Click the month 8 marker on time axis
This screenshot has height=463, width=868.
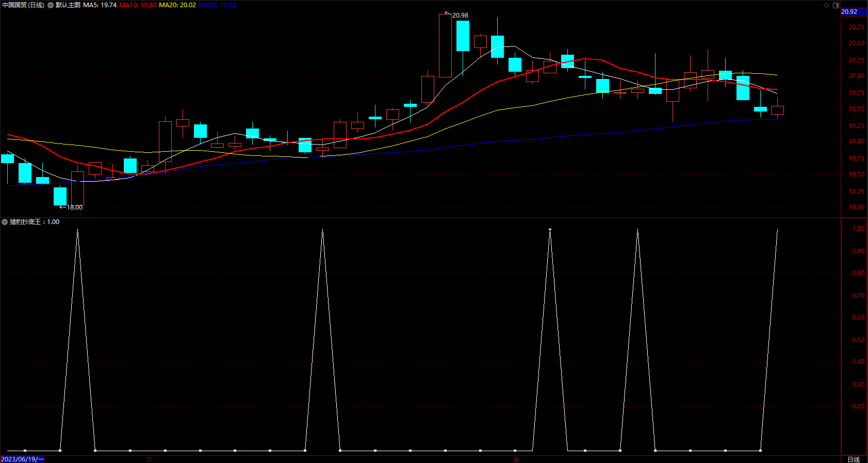pos(516,459)
